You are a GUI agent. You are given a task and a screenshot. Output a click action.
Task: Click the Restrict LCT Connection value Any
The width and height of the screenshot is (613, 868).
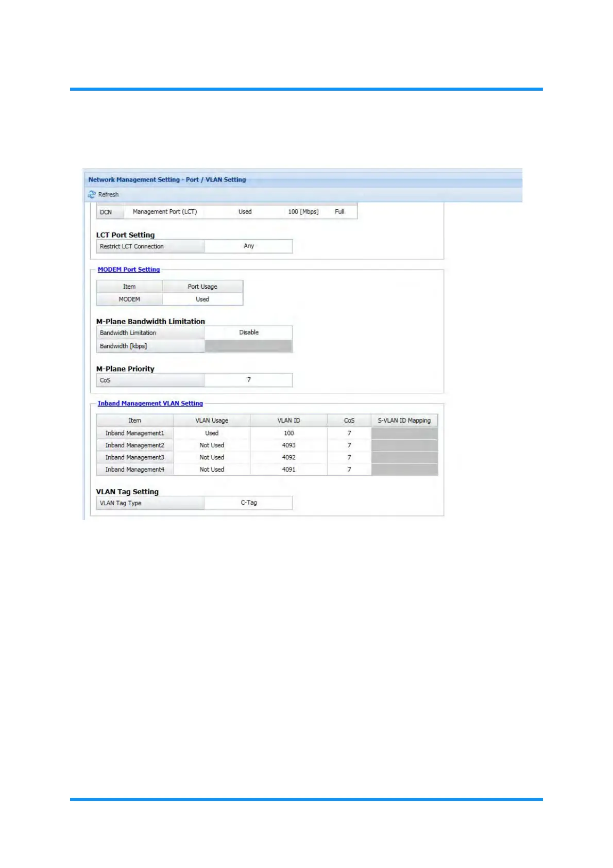tap(249, 246)
